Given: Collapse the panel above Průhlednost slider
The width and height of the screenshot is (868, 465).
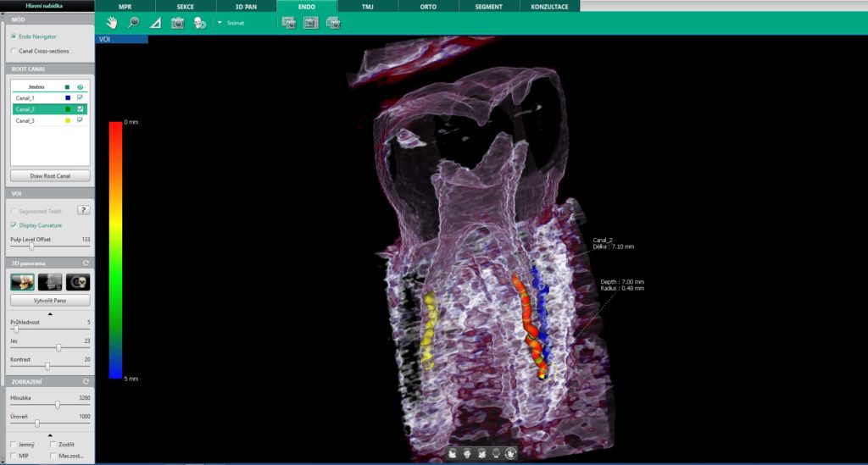Looking at the screenshot, I should (x=50, y=313).
